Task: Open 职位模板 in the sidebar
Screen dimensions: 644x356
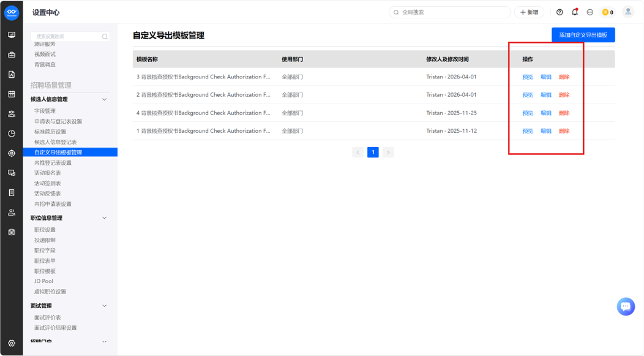Action: pos(45,271)
